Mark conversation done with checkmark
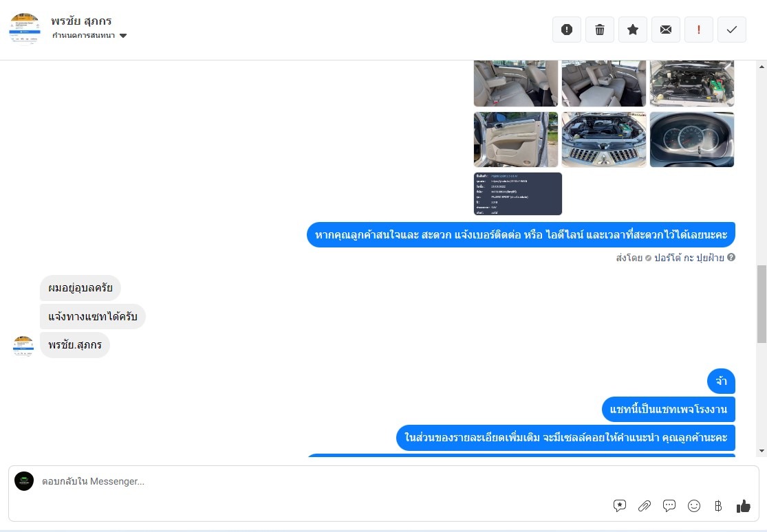 (x=732, y=30)
